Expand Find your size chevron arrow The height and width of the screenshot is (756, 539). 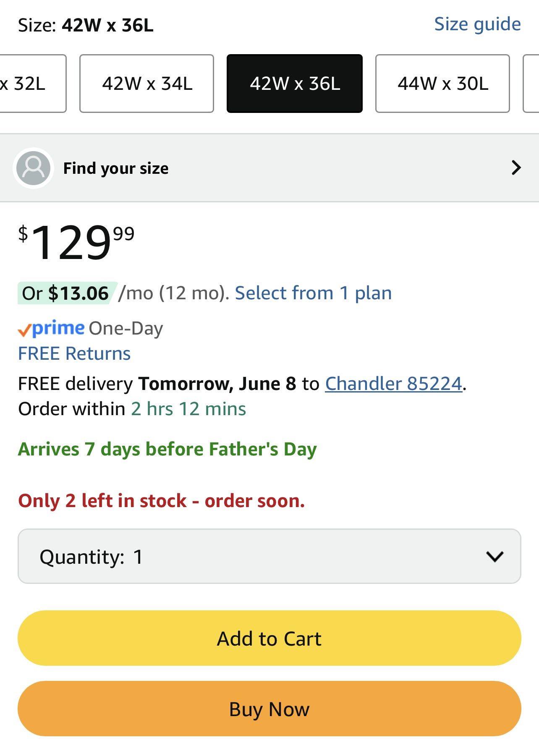tap(516, 168)
